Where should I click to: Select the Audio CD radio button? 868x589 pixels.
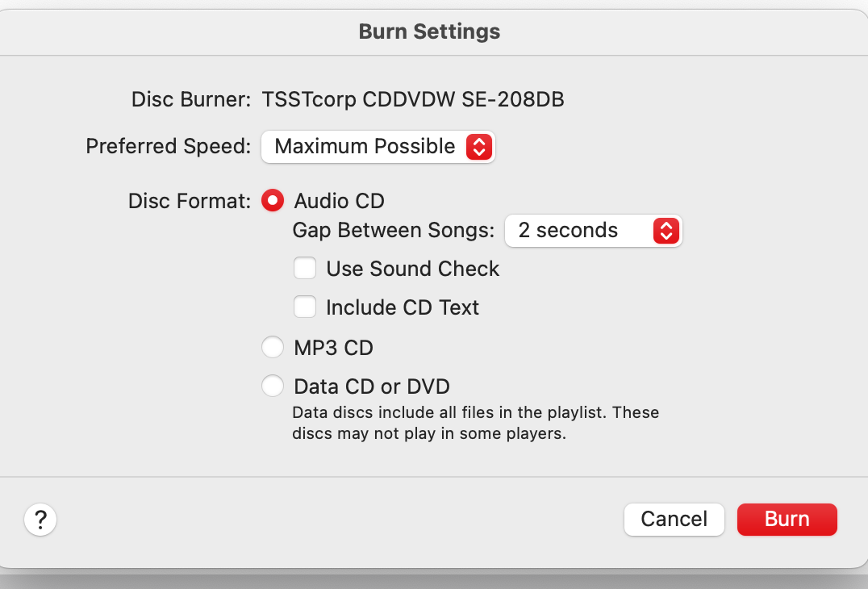tap(273, 200)
